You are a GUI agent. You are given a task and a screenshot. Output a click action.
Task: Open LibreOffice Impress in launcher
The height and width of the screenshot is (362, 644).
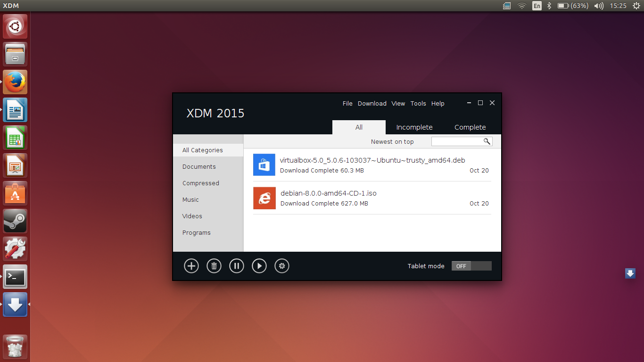pos(15,165)
